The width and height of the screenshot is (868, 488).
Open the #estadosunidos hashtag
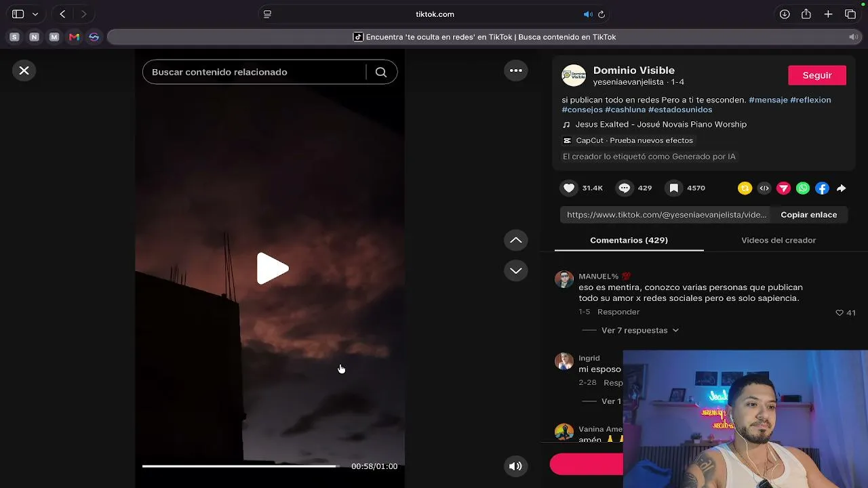click(680, 110)
